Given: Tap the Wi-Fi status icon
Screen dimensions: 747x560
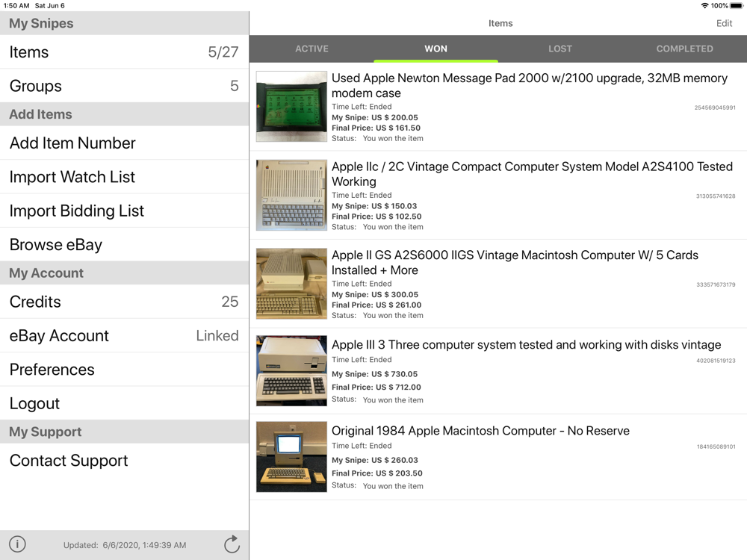Looking at the screenshot, I should [704, 6].
